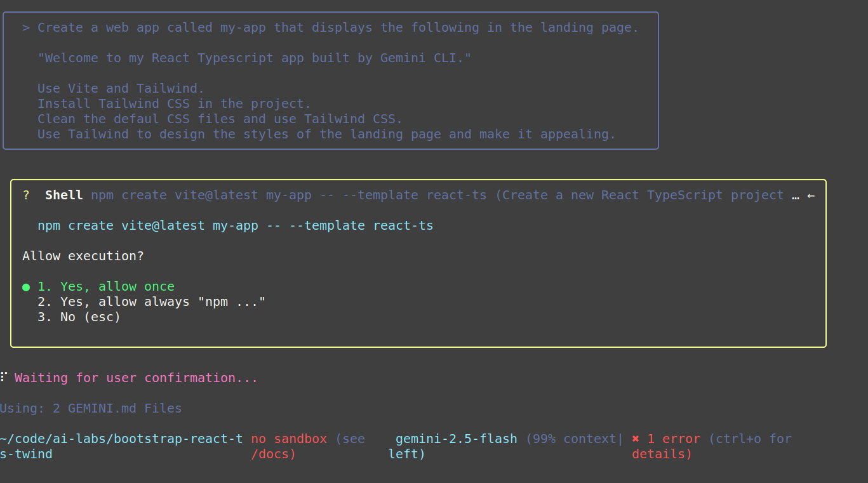The height and width of the screenshot is (483, 868).
Task: Click the spinner icon before the Waiting message
Action: click(x=3, y=377)
